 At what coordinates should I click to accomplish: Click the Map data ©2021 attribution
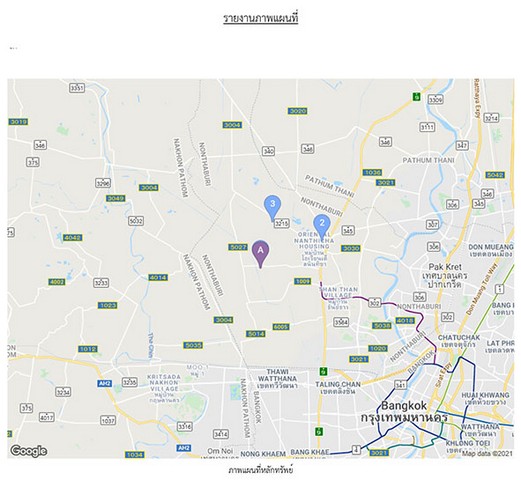click(487, 453)
